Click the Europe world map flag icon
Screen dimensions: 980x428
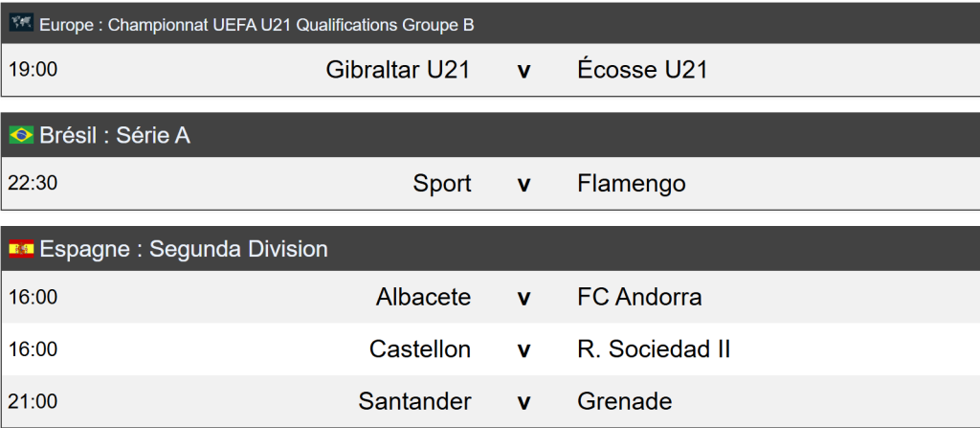pos(21,23)
